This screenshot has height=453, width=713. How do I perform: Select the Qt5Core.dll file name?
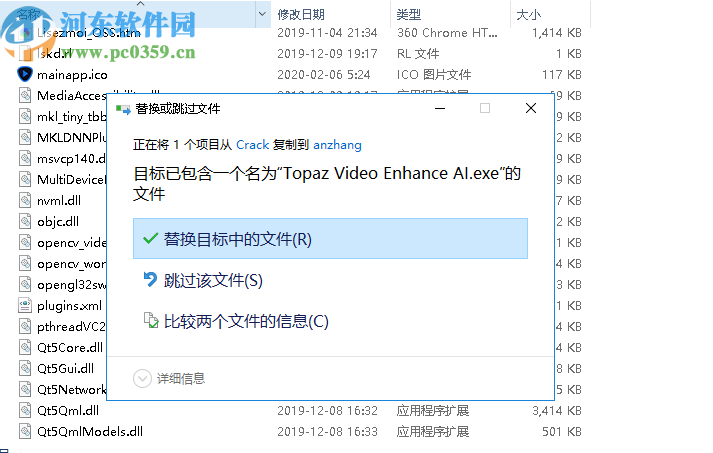[x=70, y=347]
